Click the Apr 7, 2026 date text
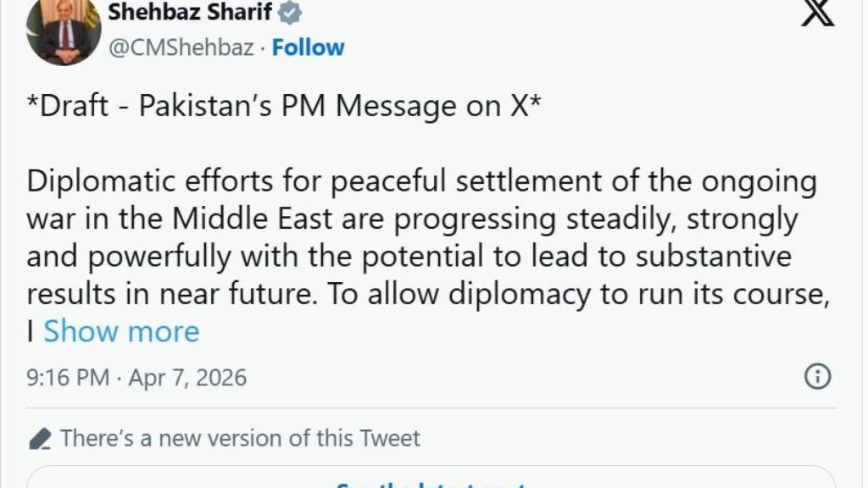 (x=187, y=377)
